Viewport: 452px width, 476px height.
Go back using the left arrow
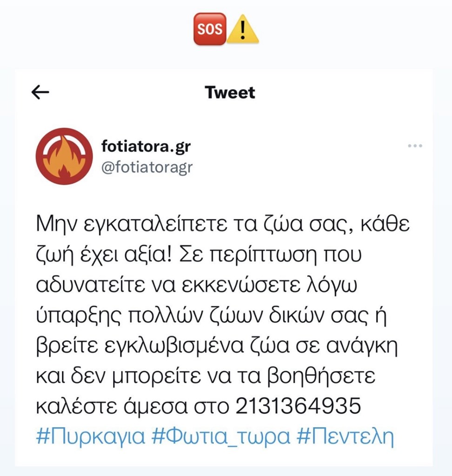[x=40, y=92]
